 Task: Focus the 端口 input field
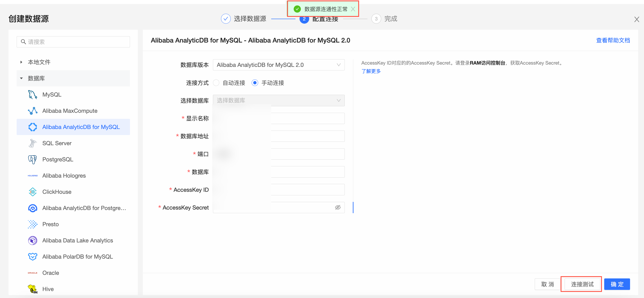click(279, 154)
